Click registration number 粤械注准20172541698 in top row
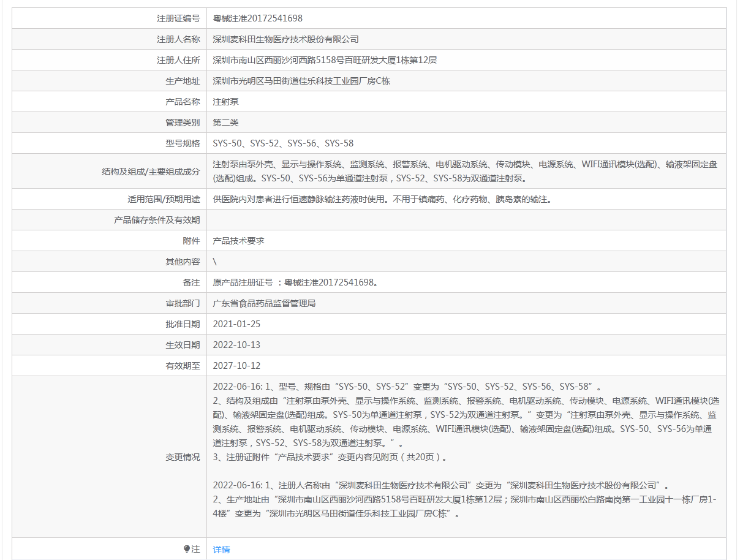 [257, 18]
